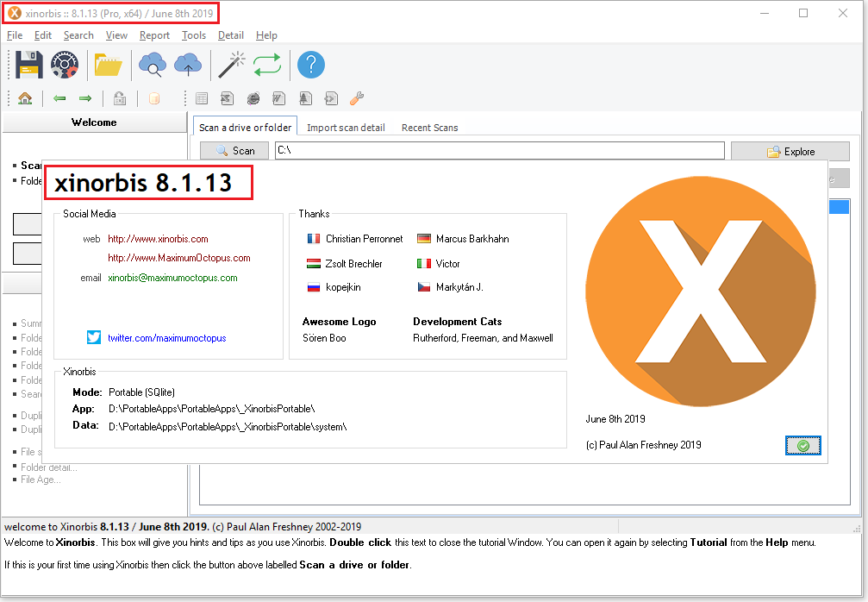Click the name Zsolt Brechler
The image size is (868, 602).
[x=353, y=264]
